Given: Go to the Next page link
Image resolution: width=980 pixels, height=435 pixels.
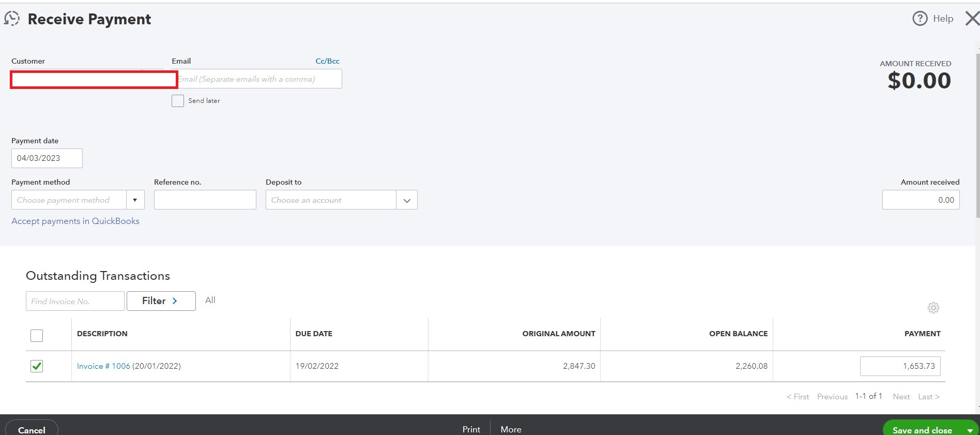Looking at the screenshot, I should click(x=901, y=397).
